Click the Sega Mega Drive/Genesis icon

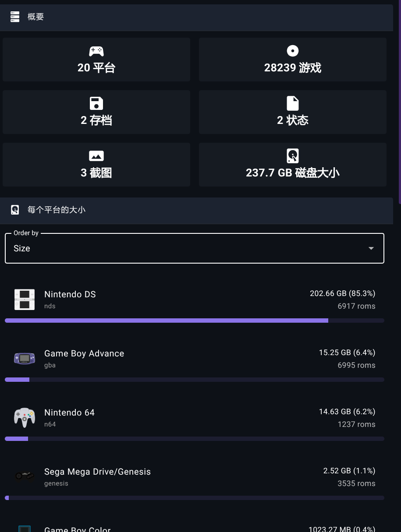pyautogui.click(x=25, y=476)
